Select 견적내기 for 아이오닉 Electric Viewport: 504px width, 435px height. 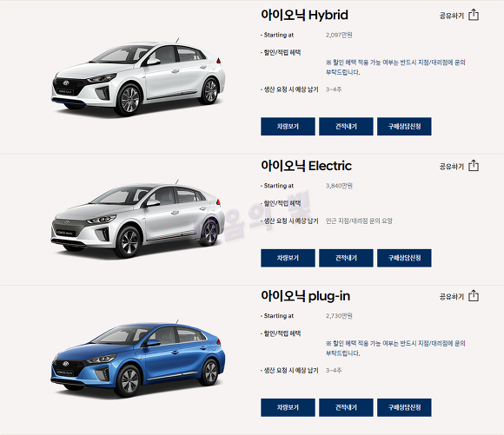coord(346,258)
